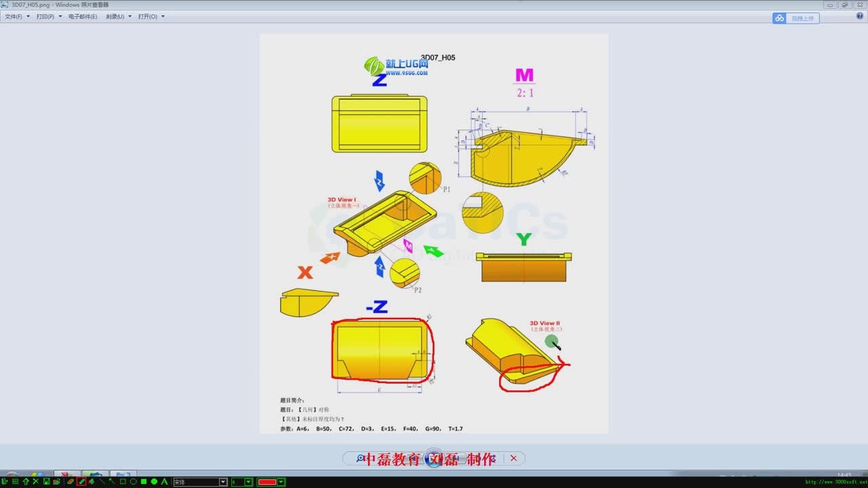868x488 pixels.
Task: Click the green X clear icon in annotation bar
Action: (35, 482)
